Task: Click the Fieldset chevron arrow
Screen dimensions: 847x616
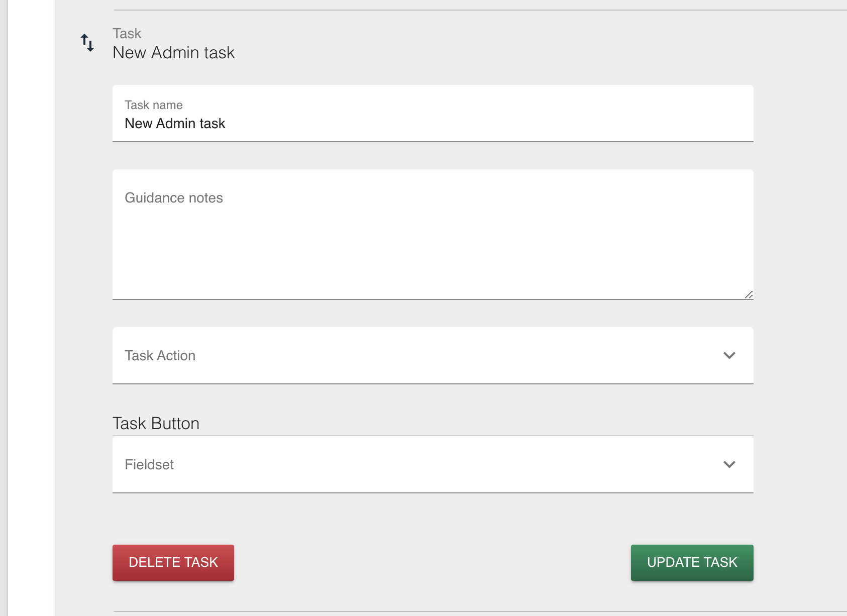Action: coord(729,465)
